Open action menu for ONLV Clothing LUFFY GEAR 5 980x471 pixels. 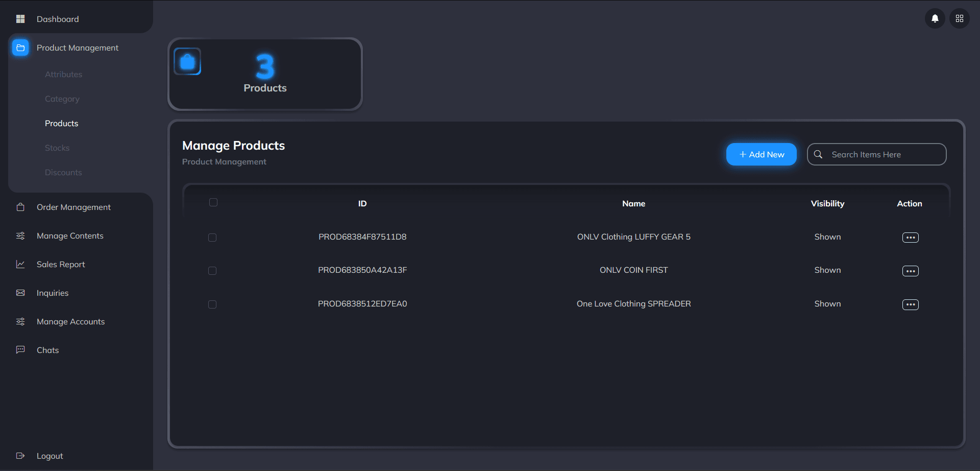click(x=911, y=238)
